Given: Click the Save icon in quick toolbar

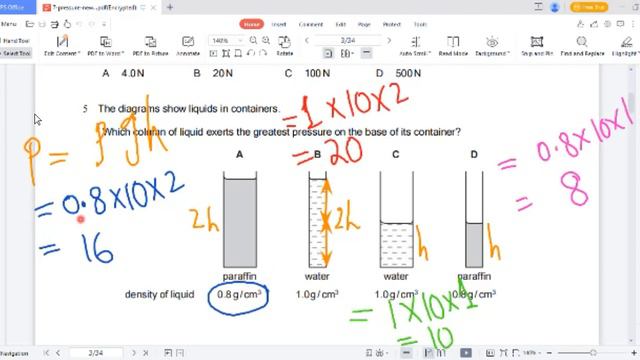Looking at the screenshot, I should (42, 24).
